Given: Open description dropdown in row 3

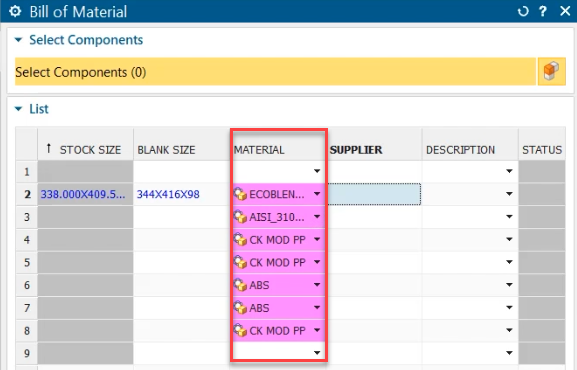Looking at the screenshot, I should (x=509, y=216).
